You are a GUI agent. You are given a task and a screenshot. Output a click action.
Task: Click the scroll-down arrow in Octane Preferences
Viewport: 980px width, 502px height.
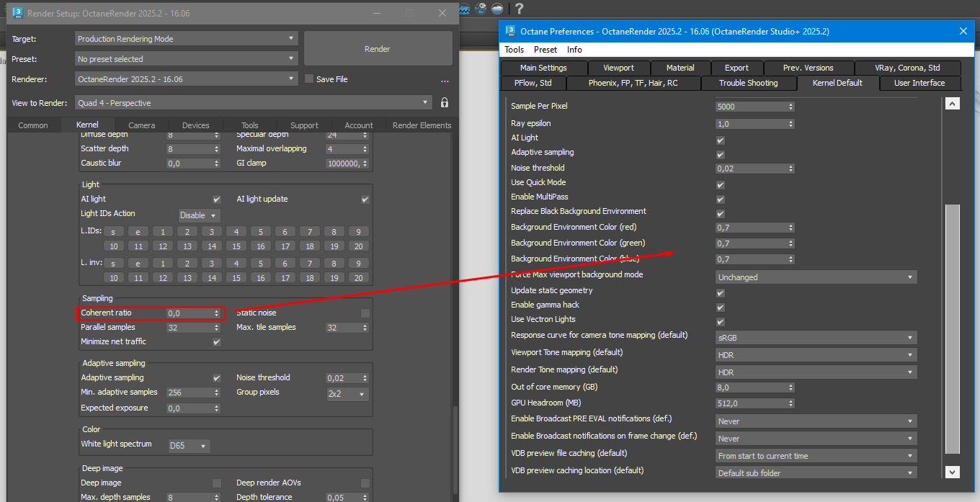coord(952,472)
